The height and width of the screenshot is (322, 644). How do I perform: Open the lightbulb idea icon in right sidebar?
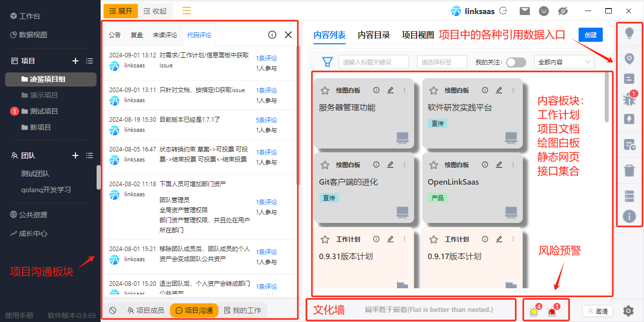629,34
